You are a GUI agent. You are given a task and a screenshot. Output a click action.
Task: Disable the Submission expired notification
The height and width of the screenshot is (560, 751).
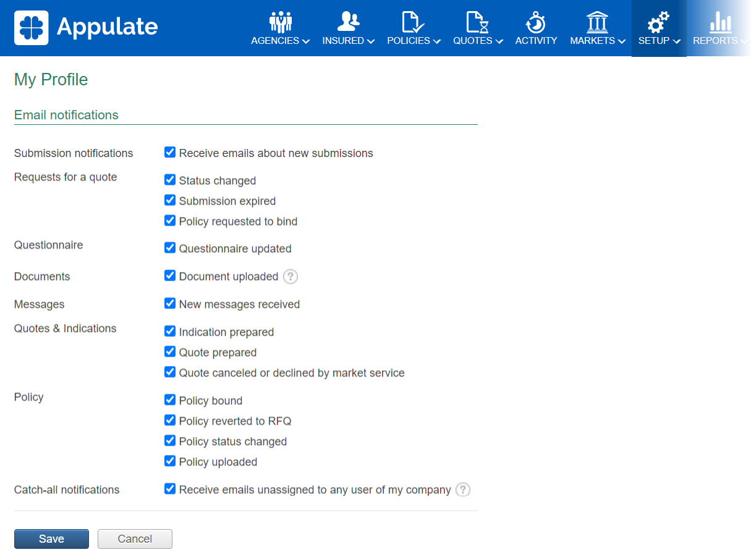click(170, 200)
